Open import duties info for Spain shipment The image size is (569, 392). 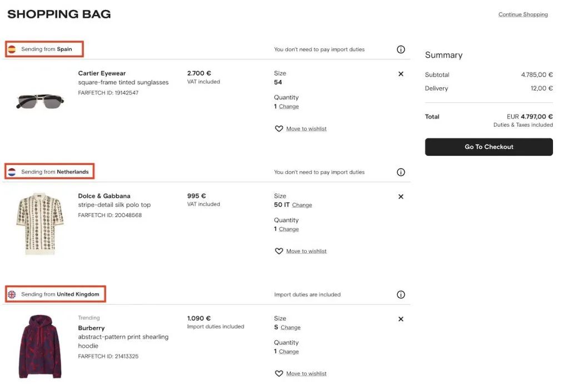[401, 49]
